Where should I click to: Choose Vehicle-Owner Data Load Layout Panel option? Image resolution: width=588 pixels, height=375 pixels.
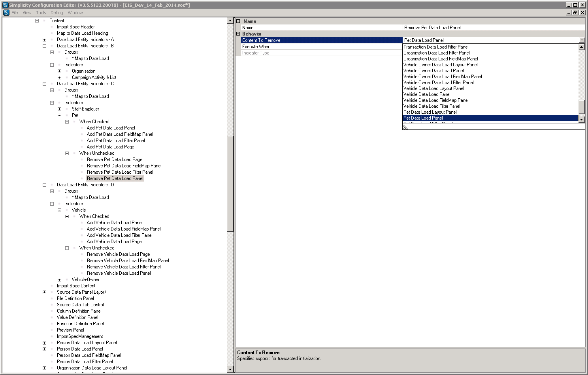point(490,65)
